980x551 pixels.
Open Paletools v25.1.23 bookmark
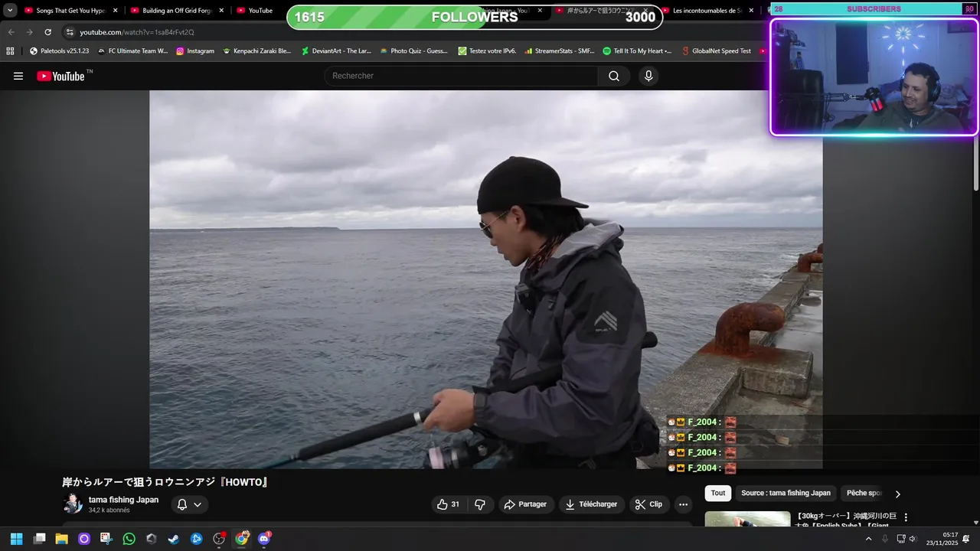59,51
